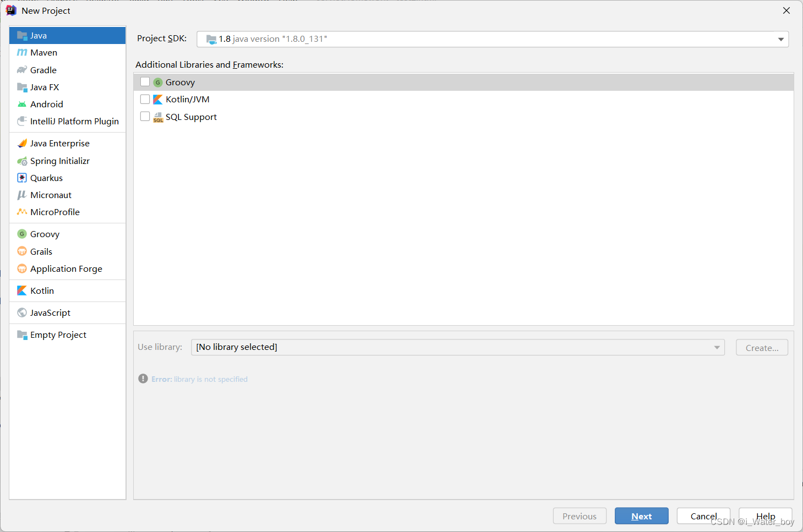This screenshot has width=803, height=532.
Task: Click the Previous button
Action: pyautogui.click(x=580, y=516)
